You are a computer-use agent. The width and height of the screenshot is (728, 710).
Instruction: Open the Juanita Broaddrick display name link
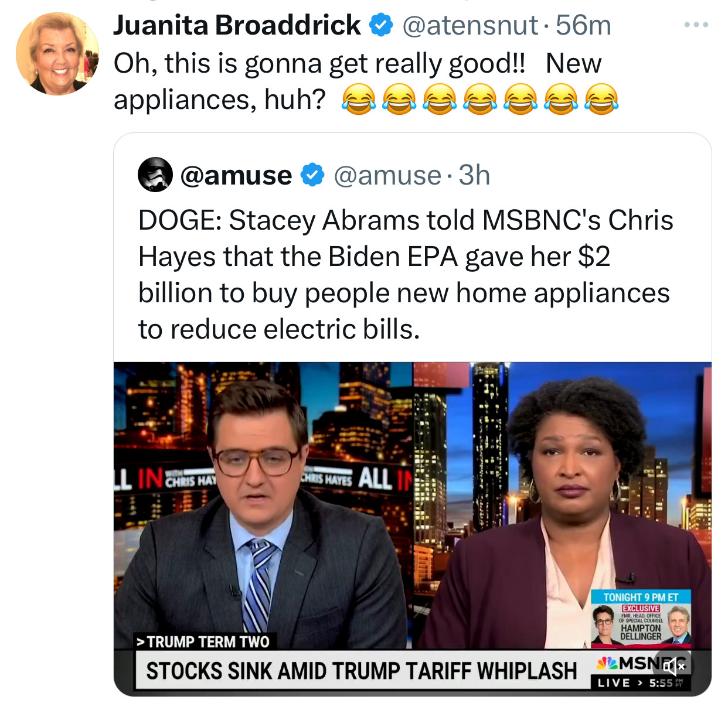point(237,25)
